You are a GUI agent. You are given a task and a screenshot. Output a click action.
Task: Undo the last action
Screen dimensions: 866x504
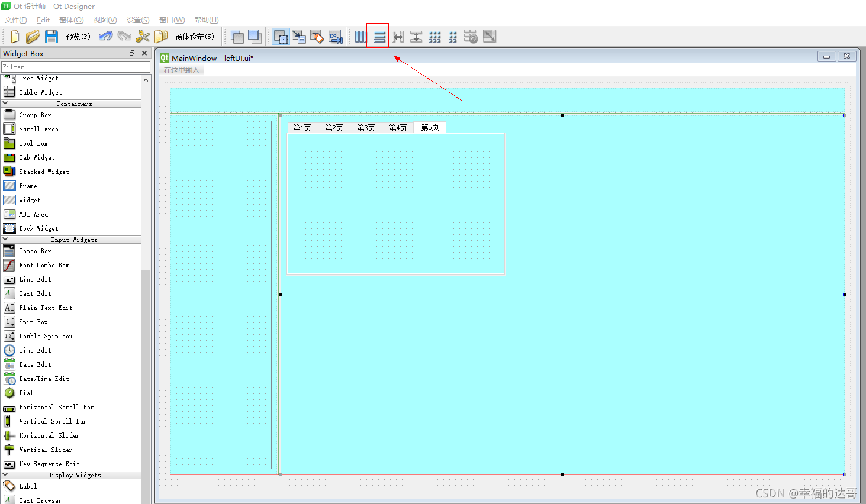106,37
